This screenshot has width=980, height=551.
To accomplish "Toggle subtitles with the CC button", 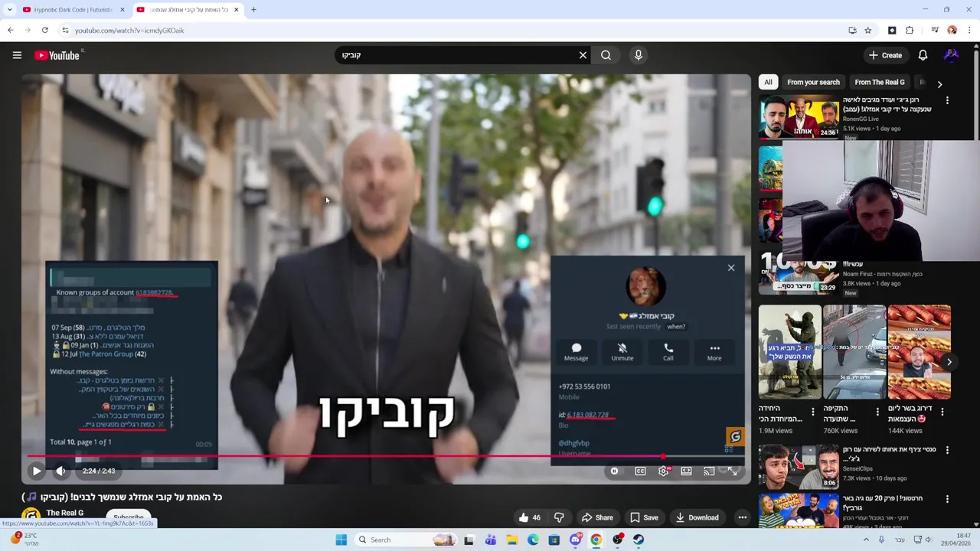I will (640, 471).
